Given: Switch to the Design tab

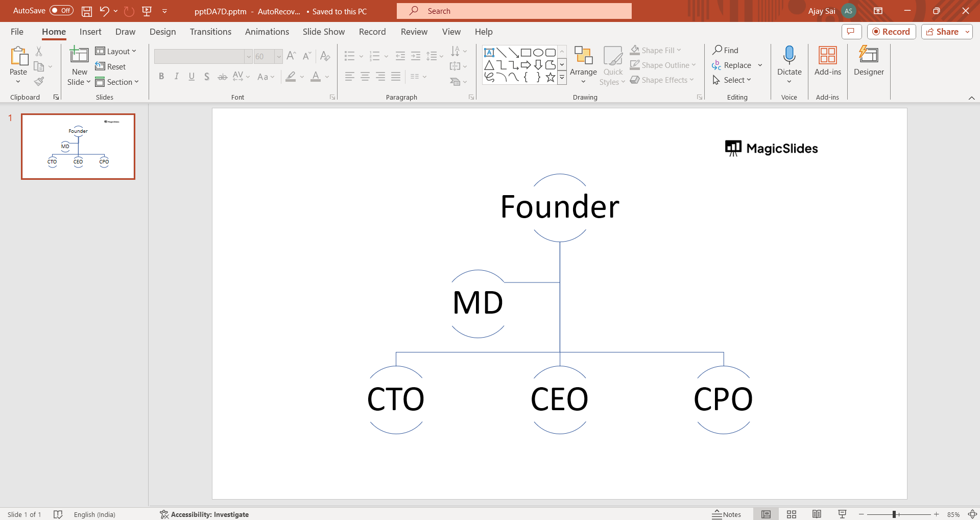Looking at the screenshot, I should [162, 32].
